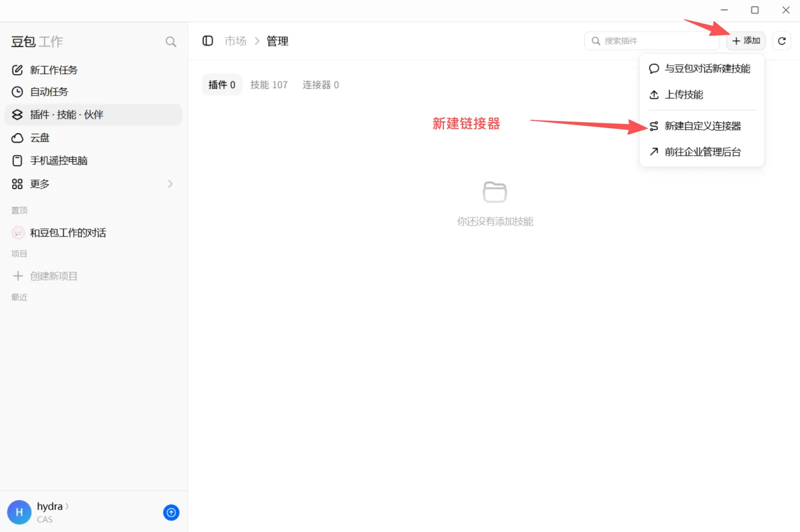
Task: Open 自动任务 in sidebar
Action: pos(93,92)
